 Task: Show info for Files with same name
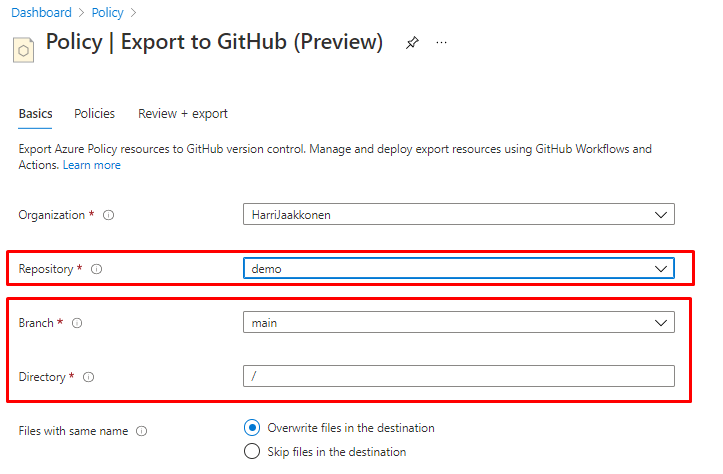pyautogui.click(x=141, y=431)
